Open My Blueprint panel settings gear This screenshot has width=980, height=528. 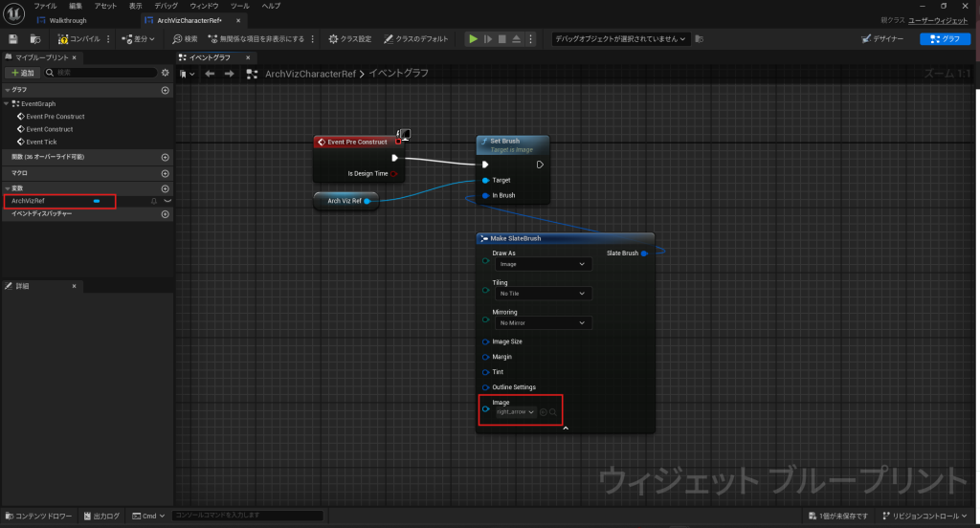166,73
